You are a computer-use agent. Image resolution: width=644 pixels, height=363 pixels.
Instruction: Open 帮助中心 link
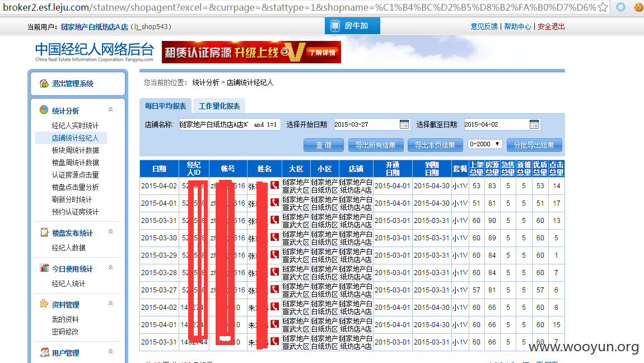[x=517, y=26]
